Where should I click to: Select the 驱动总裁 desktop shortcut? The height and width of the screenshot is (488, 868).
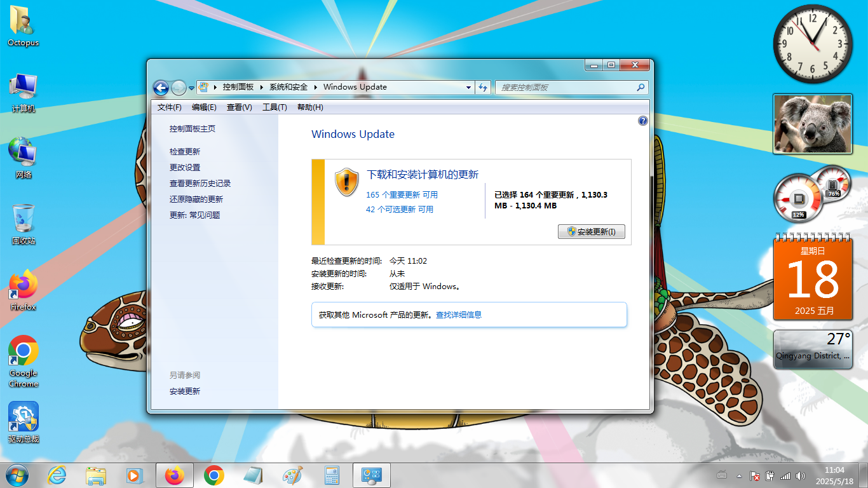[x=23, y=423]
